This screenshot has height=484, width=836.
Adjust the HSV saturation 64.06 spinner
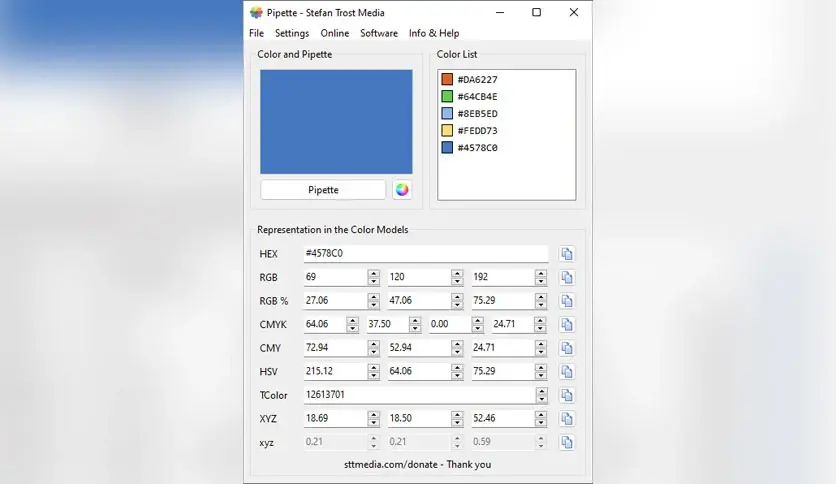click(x=457, y=372)
